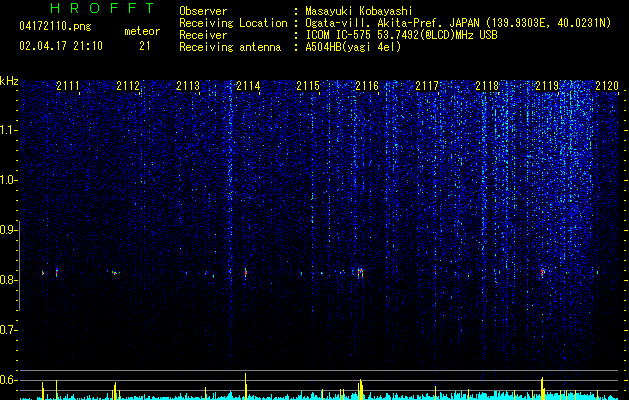Click the gray frequency range bar beside 0.8

click(x=19, y=266)
